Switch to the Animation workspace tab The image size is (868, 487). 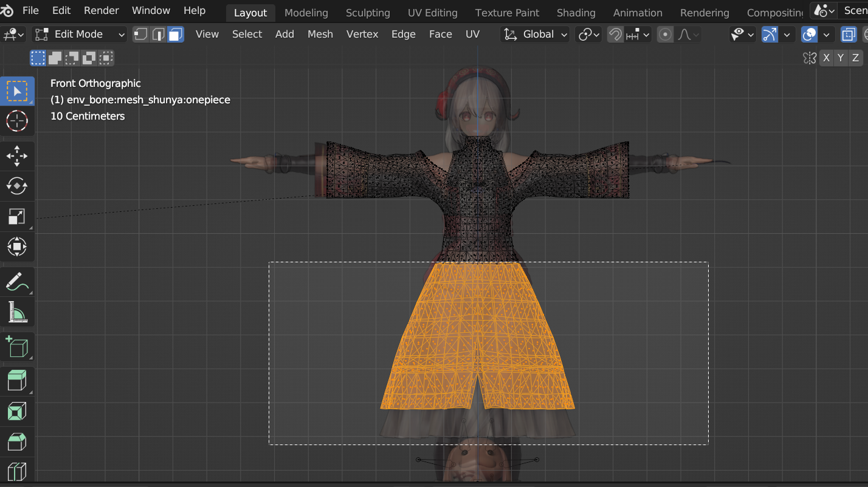[638, 13]
